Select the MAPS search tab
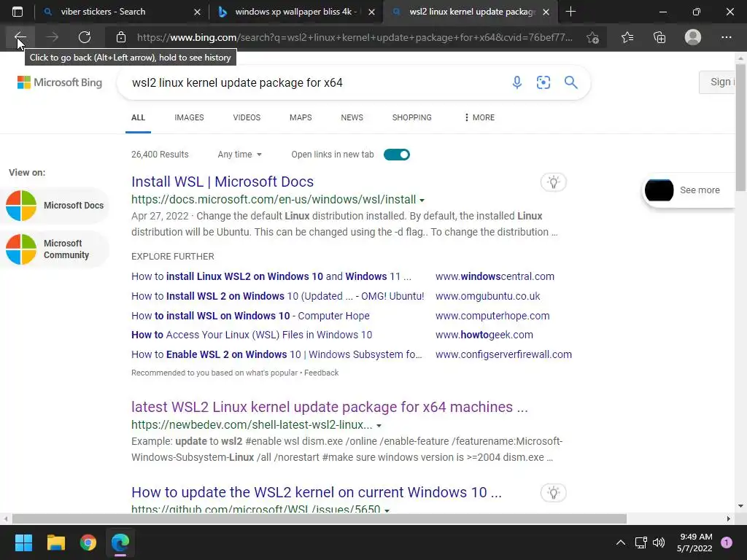 coord(301,117)
